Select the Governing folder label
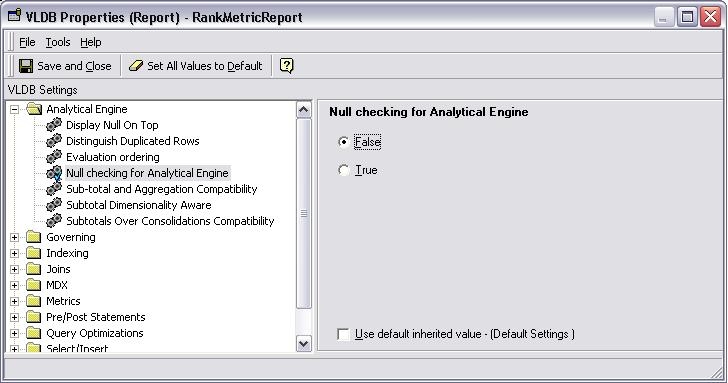Image resolution: width=728 pixels, height=383 pixels. [71, 237]
